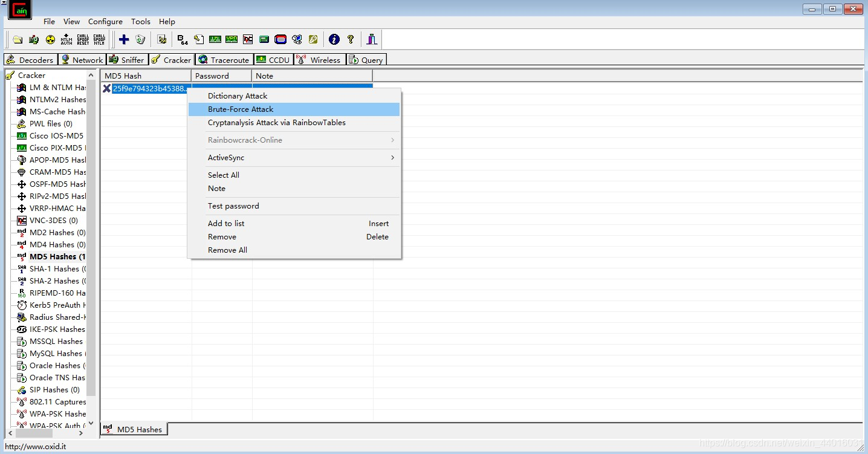The width and height of the screenshot is (868, 454).
Task: Sort by the Password column header
Action: pyautogui.click(x=222, y=76)
